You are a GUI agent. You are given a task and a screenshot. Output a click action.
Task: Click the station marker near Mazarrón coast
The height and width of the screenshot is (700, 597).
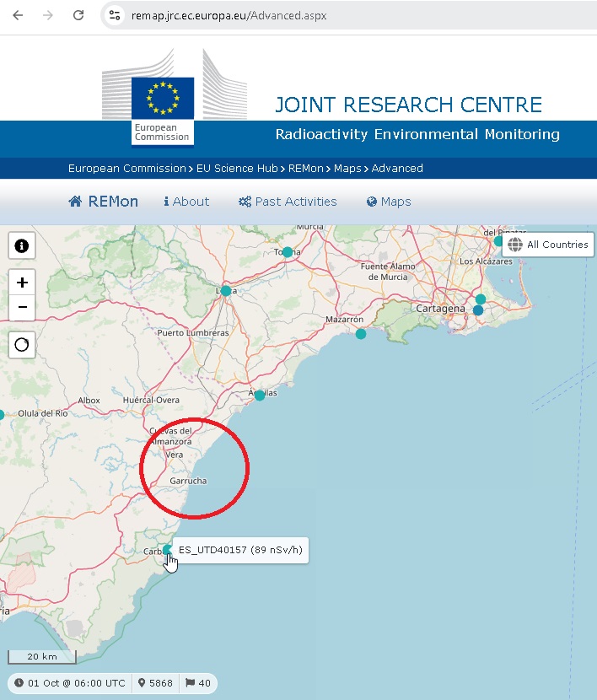[361, 334]
